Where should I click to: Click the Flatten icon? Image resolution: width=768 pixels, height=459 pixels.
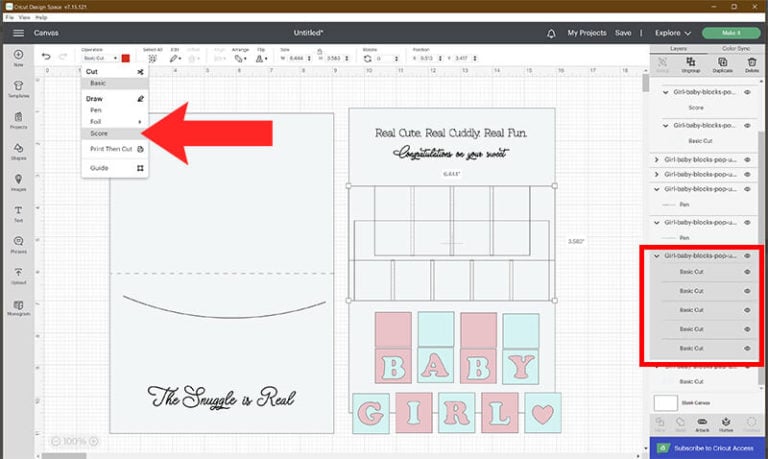click(726, 424)
